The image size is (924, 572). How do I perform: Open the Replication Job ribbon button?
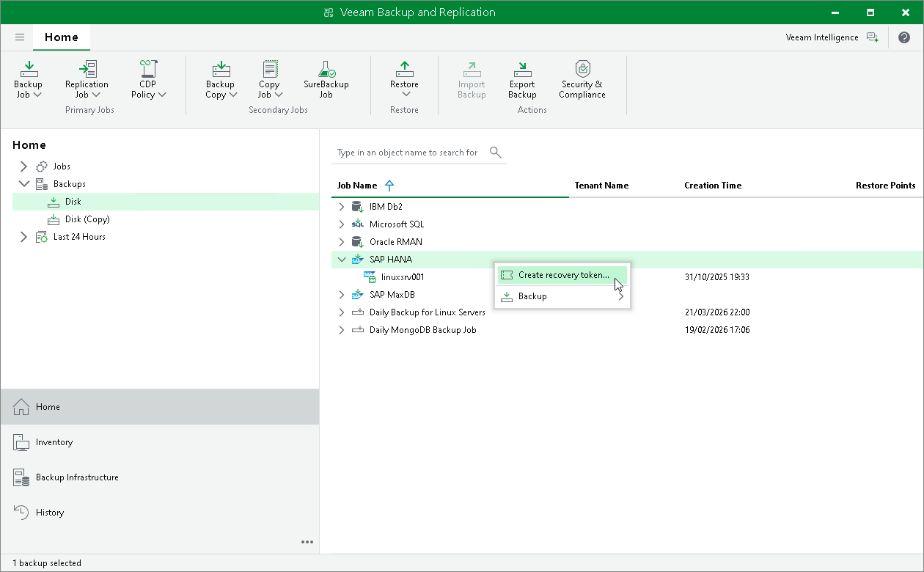87,79
